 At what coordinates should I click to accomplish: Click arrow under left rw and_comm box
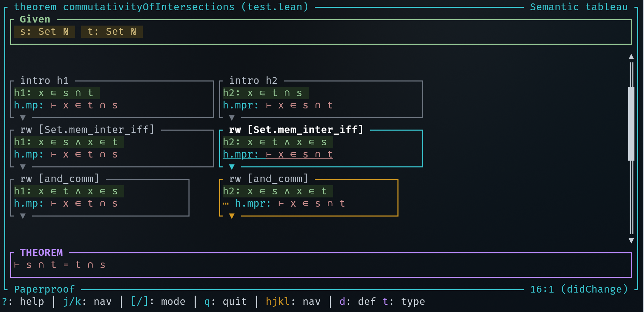click(x=23, y=216)
